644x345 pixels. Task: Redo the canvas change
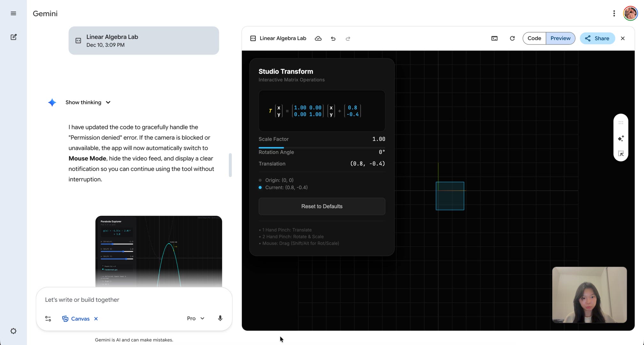tap(348, 38)
